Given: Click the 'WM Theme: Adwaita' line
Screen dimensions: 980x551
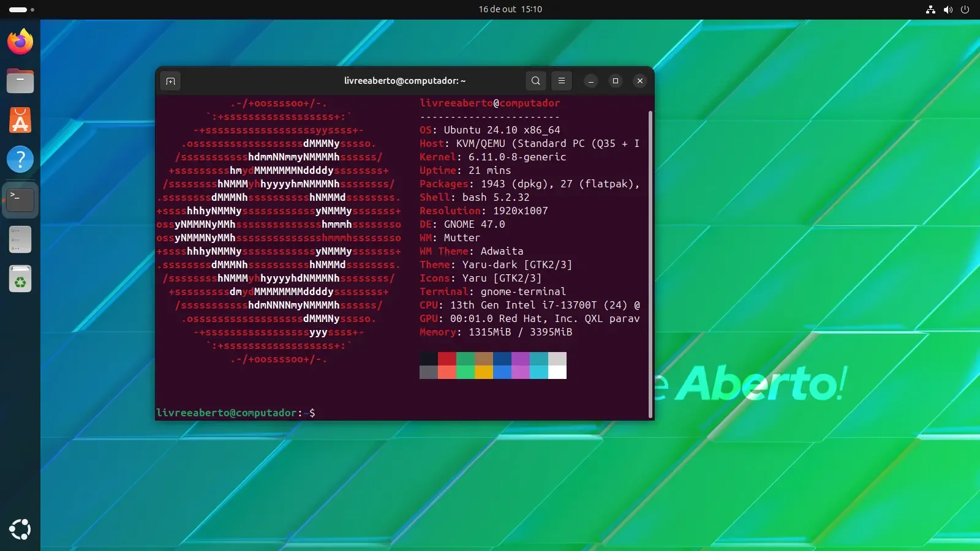Looking at the screenshot, I should tap(472, 251).
